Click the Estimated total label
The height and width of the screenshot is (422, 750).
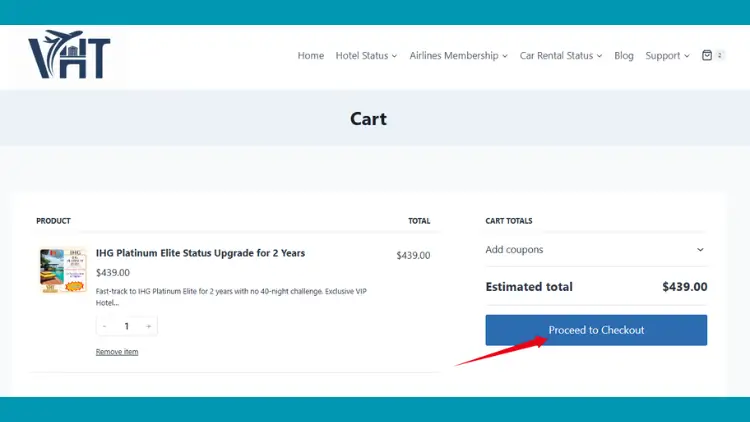point(529,287)
